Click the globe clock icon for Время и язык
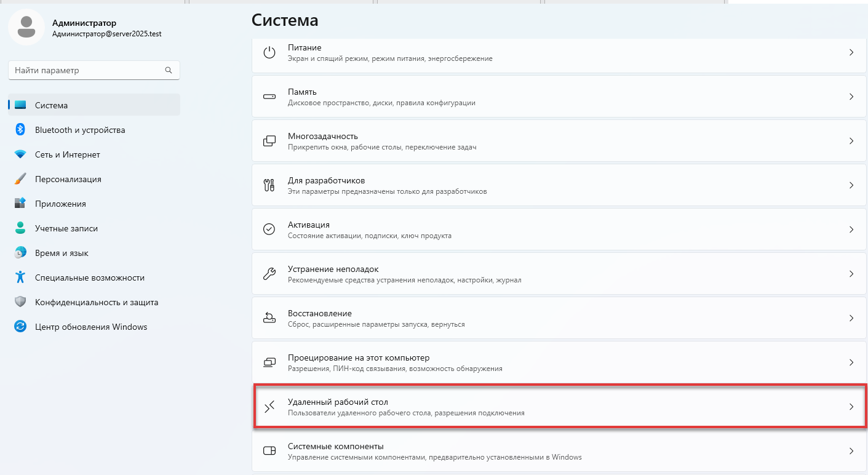The width and height of the screenshot is (868, 475). click(x=20, y=253)
